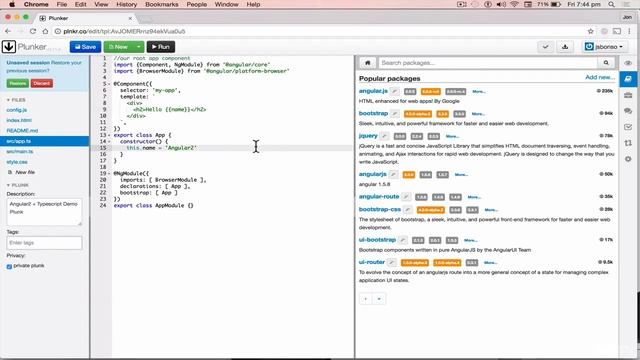This screenshot has width=640, height=360.
Task: Click More... in the angular.js row
Action: click(479, 92)
